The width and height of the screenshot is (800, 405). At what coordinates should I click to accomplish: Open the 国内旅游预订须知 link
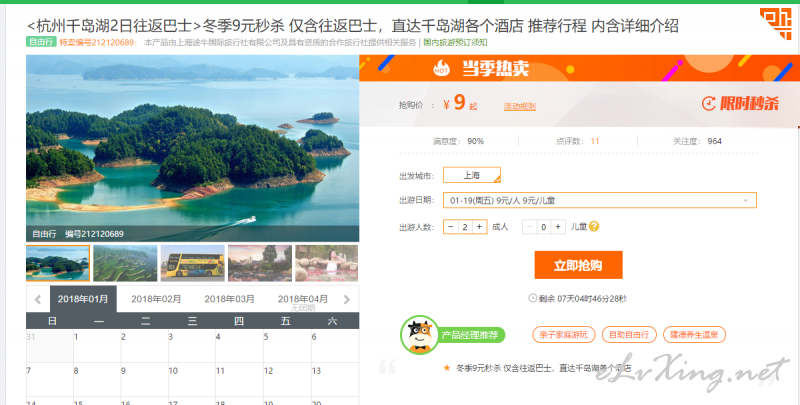point(455,42)
